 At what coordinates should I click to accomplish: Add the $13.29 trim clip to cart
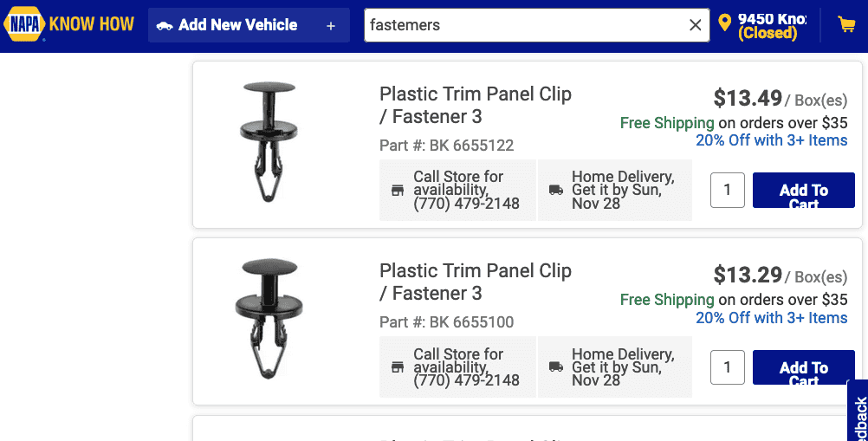click(x=803, y=367)
